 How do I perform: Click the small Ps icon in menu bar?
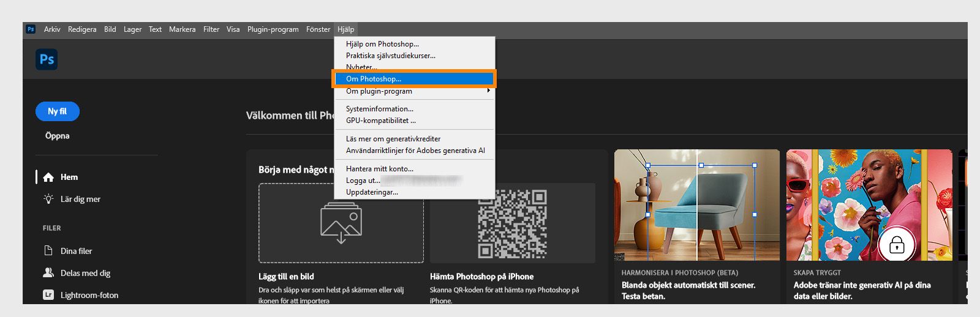click(x=31, y=29)
